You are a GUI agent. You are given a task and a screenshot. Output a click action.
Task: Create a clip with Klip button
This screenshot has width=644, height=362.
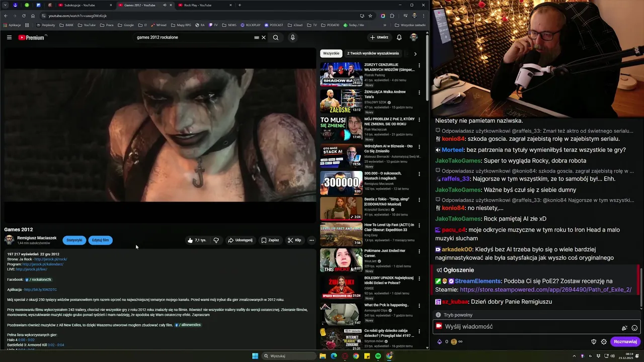tap(294, 240)
